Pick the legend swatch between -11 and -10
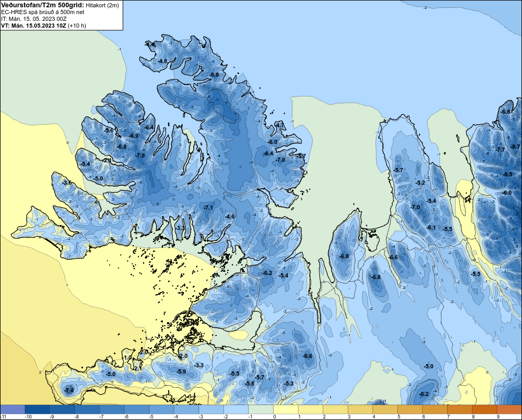522x420 pixels. coord(13,409)
